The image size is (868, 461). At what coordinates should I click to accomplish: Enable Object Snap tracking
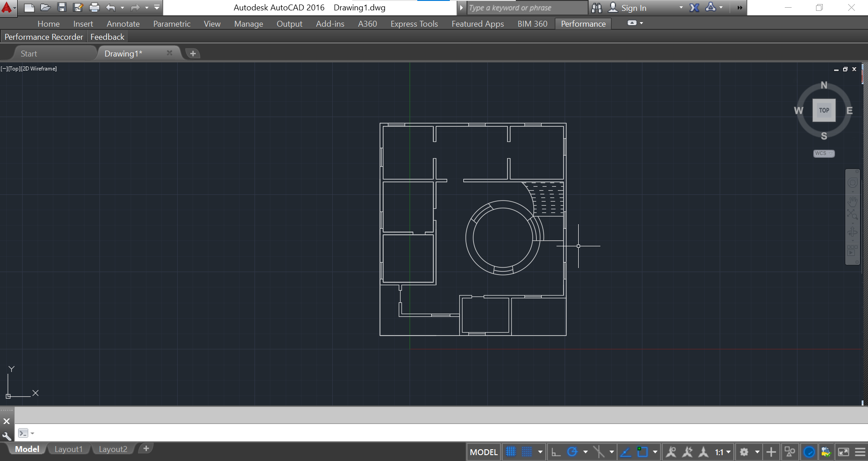click(625, 452)
